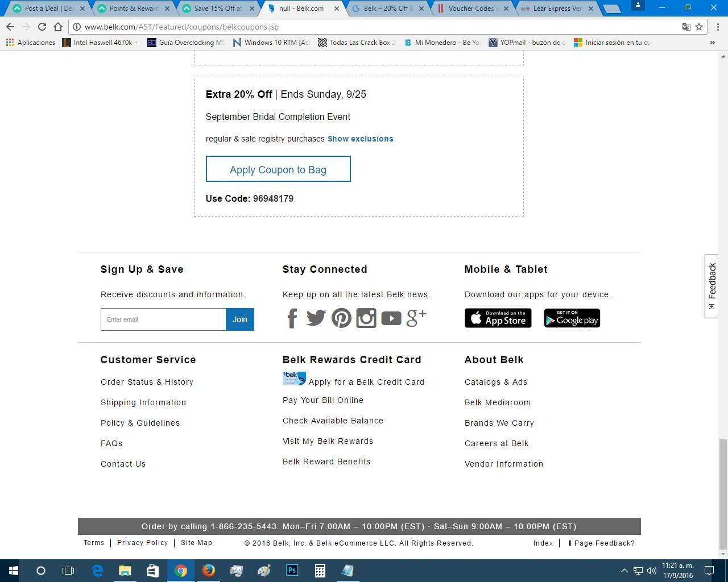Click Page Feedback? footer link
This screenshot has height=582, width=728.
coord(602,543)
